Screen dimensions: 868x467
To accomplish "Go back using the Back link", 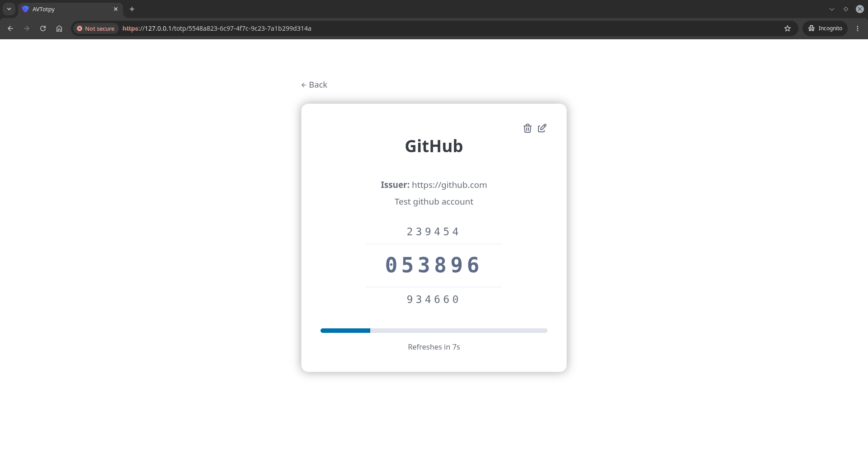I will 314,85.
